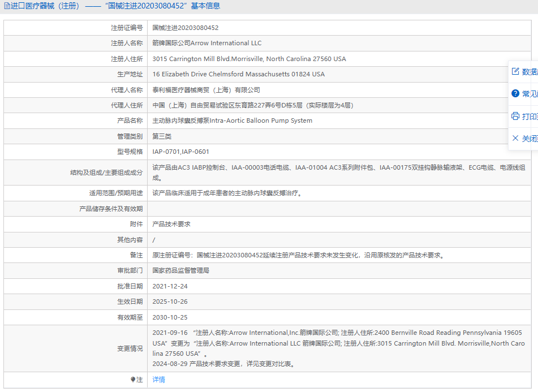Click the 其他内容 row label
This screenshot has height=392, width=538.
coord(130,240)
